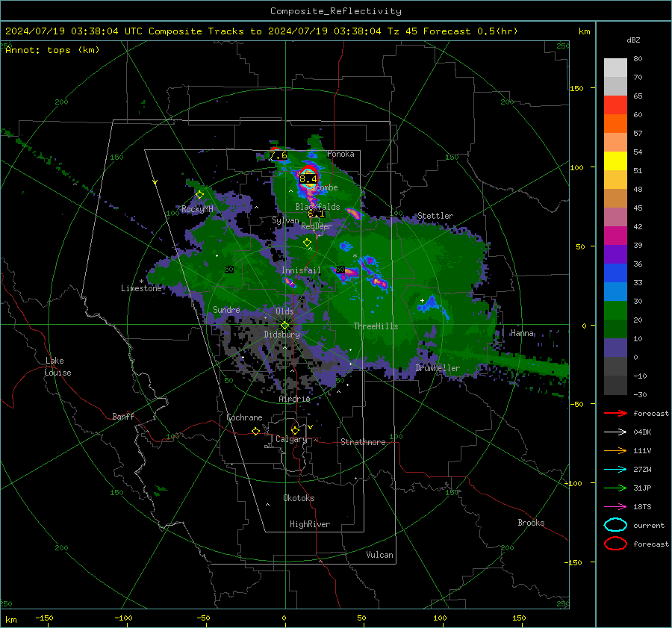Screen dimensions: 672x628
Task: Click the Calgary city label
Action: pos(291,439)
